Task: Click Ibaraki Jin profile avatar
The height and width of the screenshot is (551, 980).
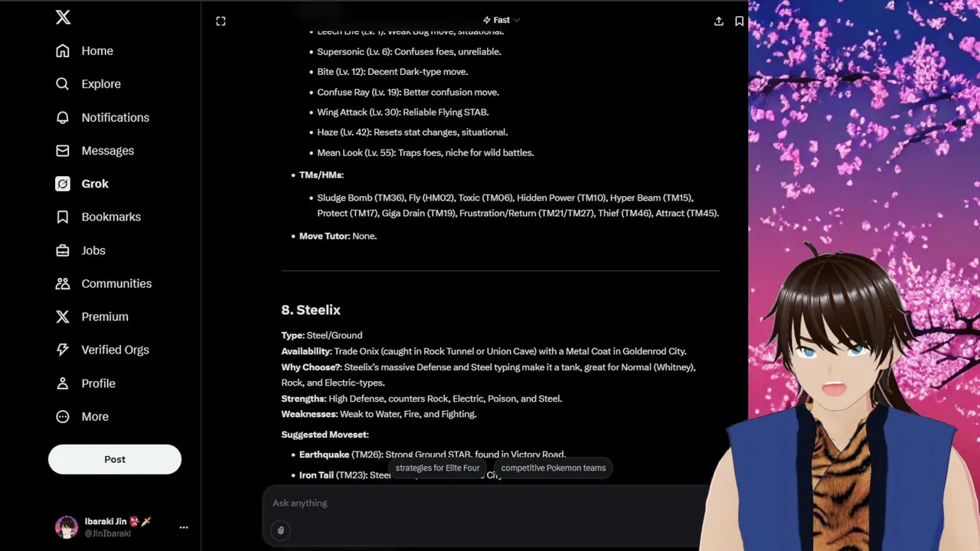Action: (x=67, y=527)
